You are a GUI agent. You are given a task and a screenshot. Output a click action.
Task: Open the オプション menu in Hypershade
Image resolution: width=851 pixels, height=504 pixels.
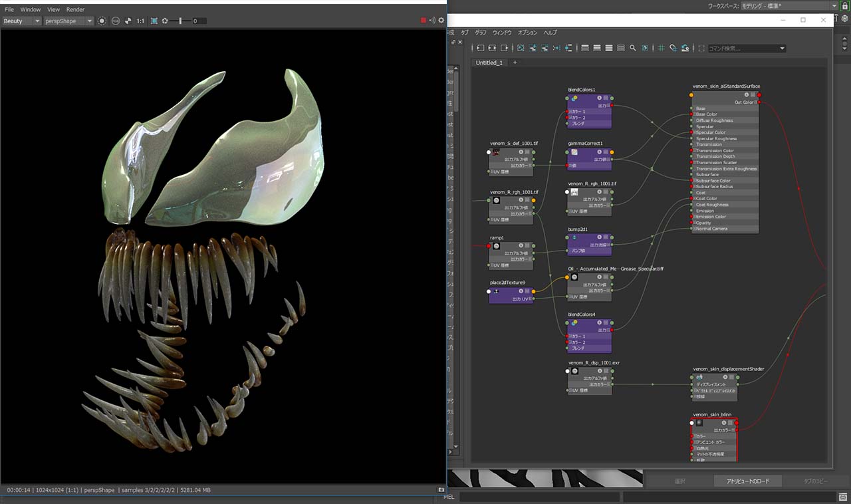528,33
